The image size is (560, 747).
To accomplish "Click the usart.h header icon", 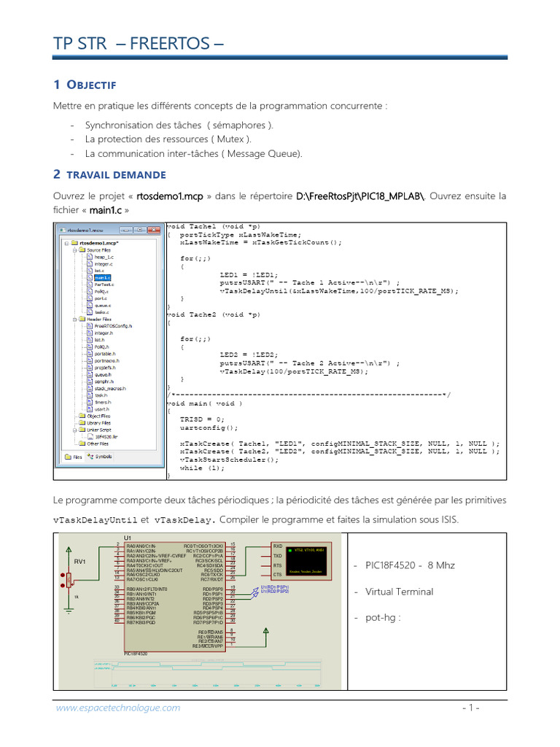I will 90,409.
